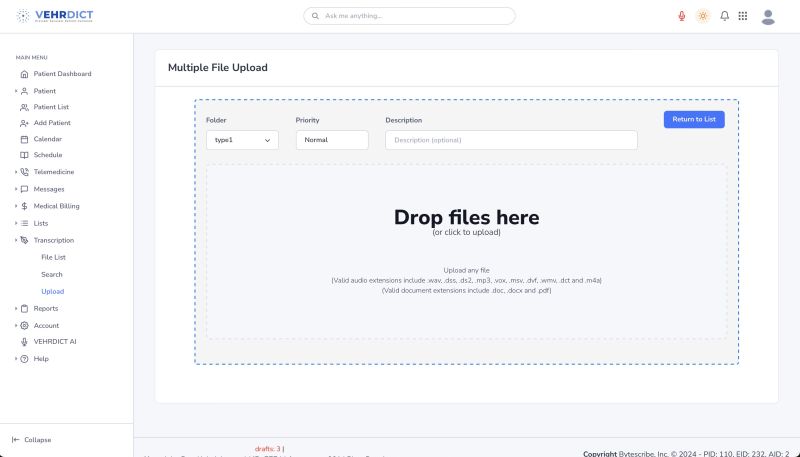
Task: Click the red microphone icon
Action: [x=682, y=16]
